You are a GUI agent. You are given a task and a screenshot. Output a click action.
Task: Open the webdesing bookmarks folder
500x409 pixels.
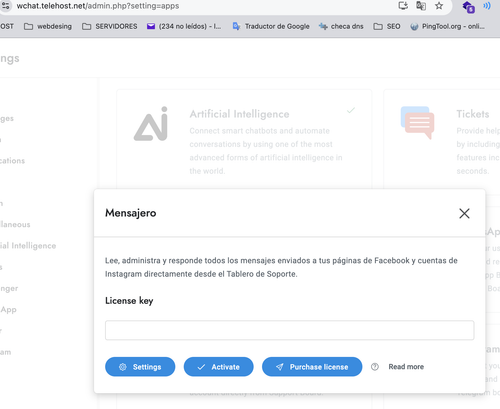[x=48, y=26]
